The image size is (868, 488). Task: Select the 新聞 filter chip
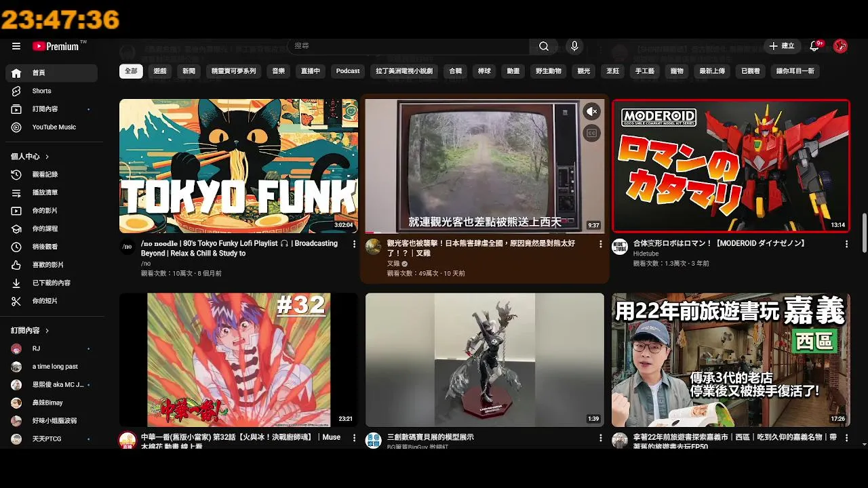click(x=189, y=71)
